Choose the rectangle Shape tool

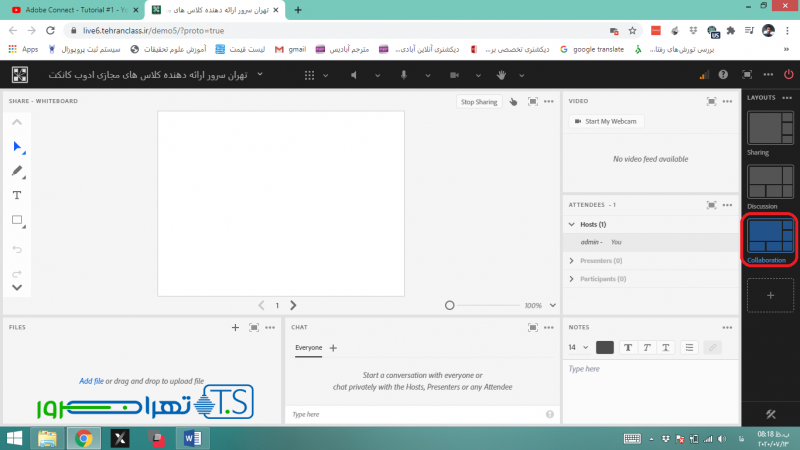coord(18,220)
